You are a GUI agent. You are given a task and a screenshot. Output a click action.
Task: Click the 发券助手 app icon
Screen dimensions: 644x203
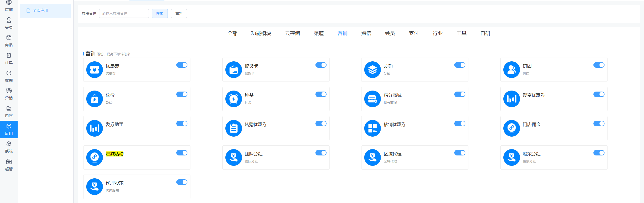tap(95, 128)
